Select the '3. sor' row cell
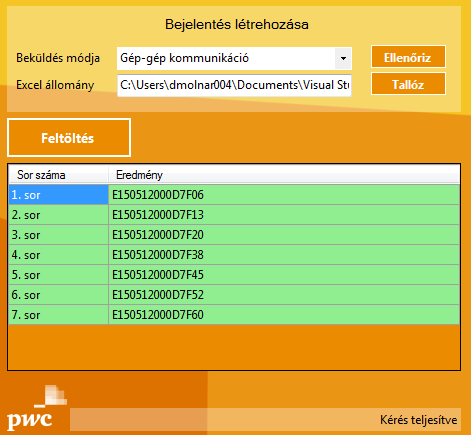This screenshot has height=435, width=471. coord(59,235)
